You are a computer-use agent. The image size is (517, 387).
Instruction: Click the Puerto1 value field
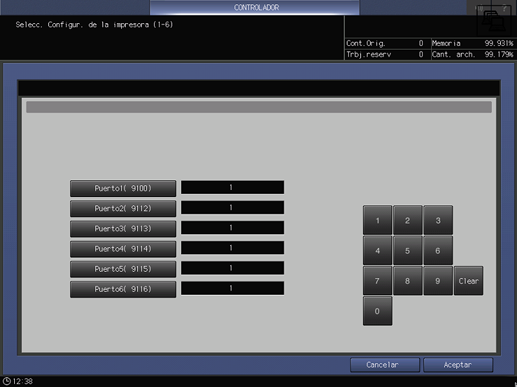click(232, 187)
